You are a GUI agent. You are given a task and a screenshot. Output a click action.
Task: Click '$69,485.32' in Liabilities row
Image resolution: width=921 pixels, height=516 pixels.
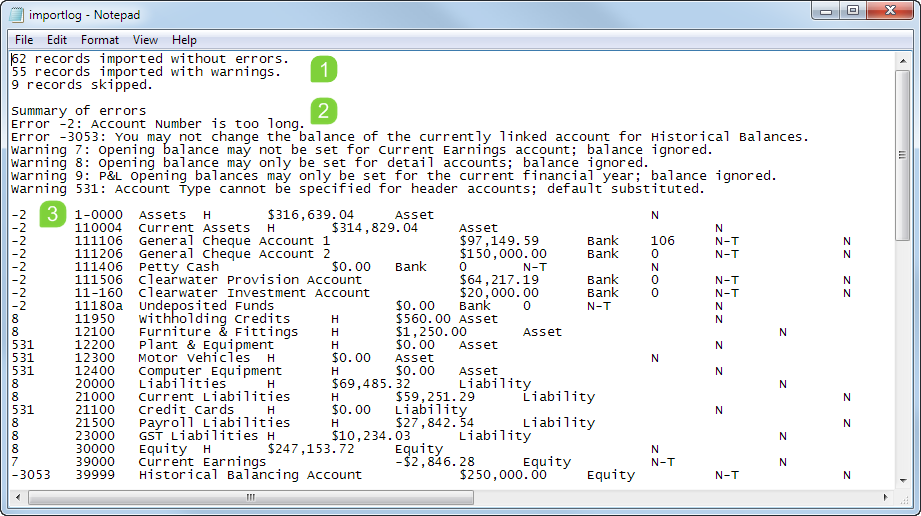coord(371,384)
